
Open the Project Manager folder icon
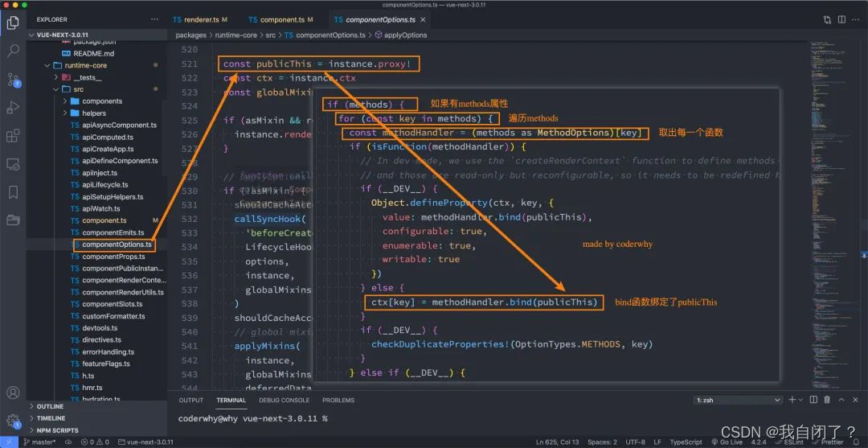[14, 220]
